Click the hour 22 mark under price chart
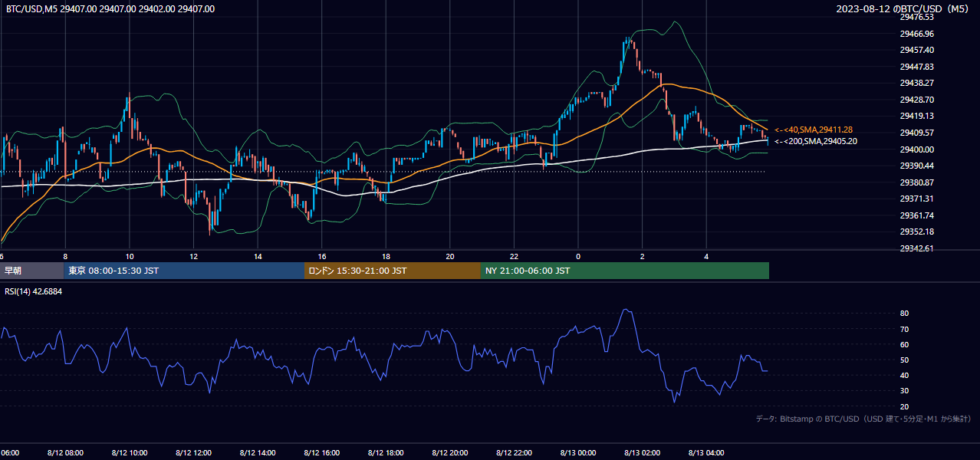The width and height of the screenshot is (980, 460). (x=514, y=256)
